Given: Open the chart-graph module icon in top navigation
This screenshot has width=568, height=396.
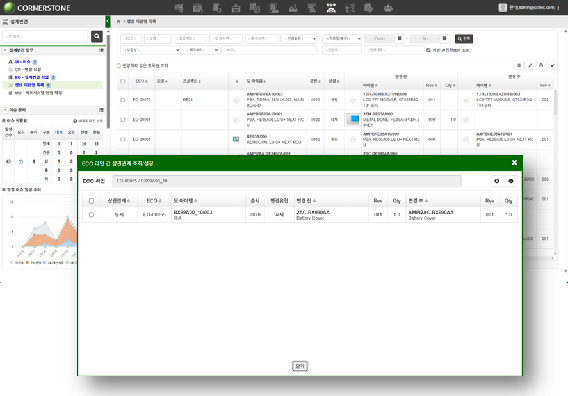Looking at the screenshot, I should [293, 8].
